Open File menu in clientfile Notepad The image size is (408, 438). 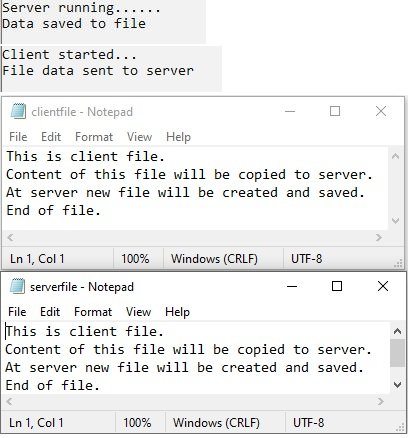18,137
